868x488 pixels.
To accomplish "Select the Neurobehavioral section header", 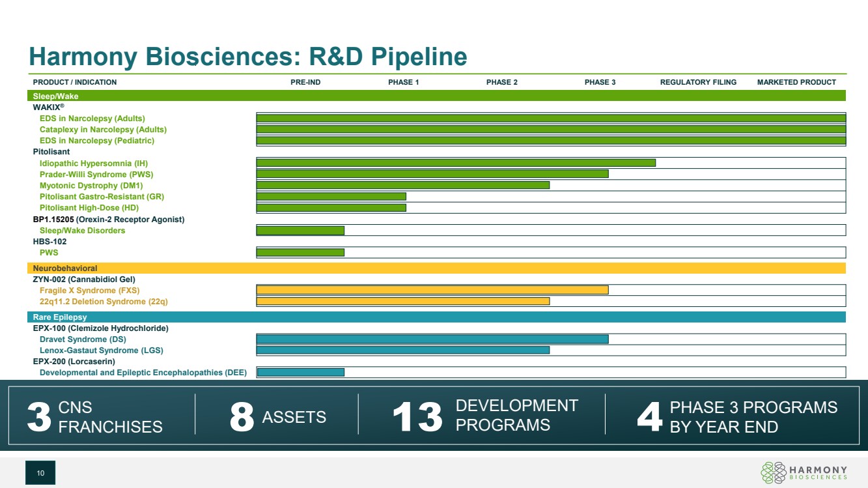I will (x=65, y=268).
